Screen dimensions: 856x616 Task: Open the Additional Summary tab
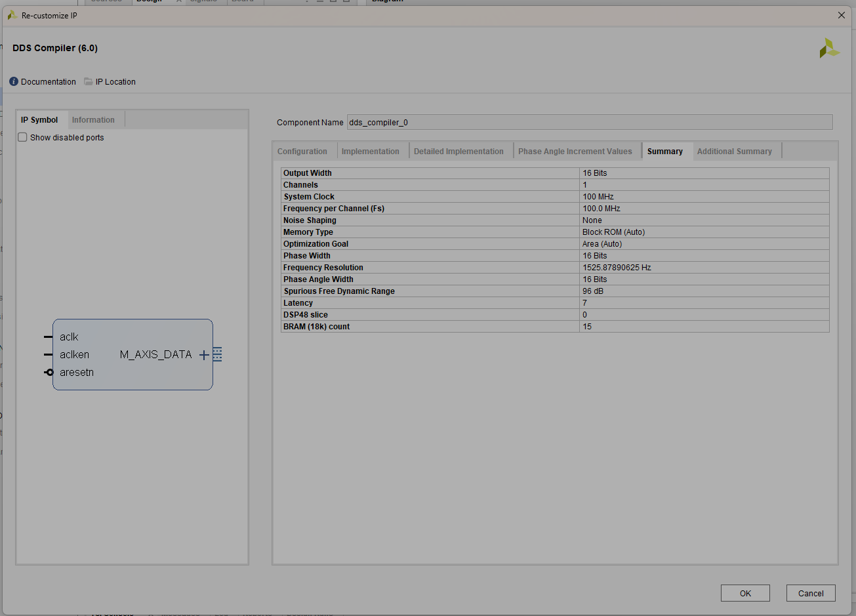(x=735, y=152)
